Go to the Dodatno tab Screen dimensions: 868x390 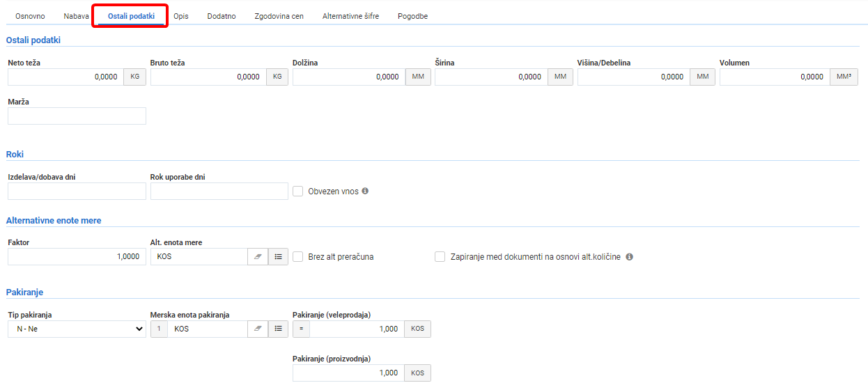(222, 16)
